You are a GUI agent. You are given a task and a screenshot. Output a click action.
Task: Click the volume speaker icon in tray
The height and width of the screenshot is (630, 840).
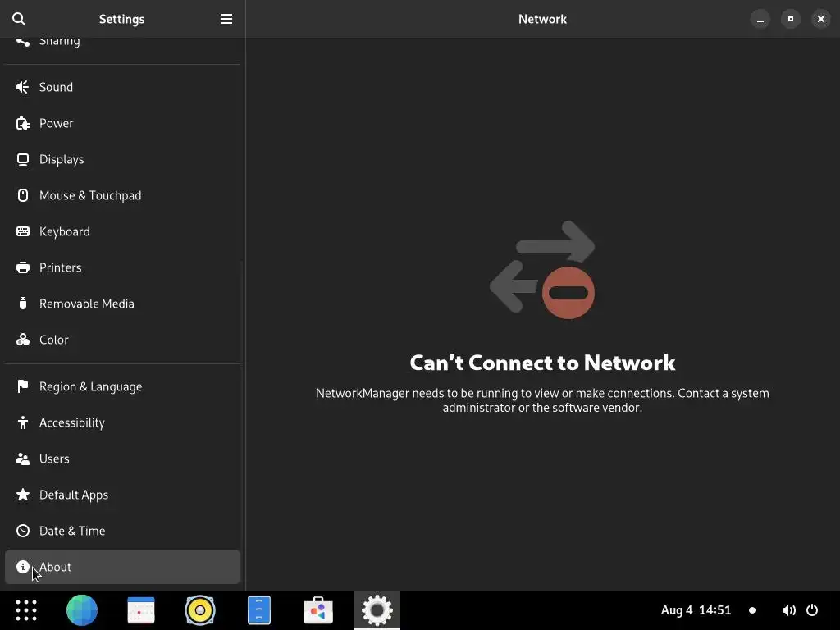pyautogui.click(x=788, y=610)
